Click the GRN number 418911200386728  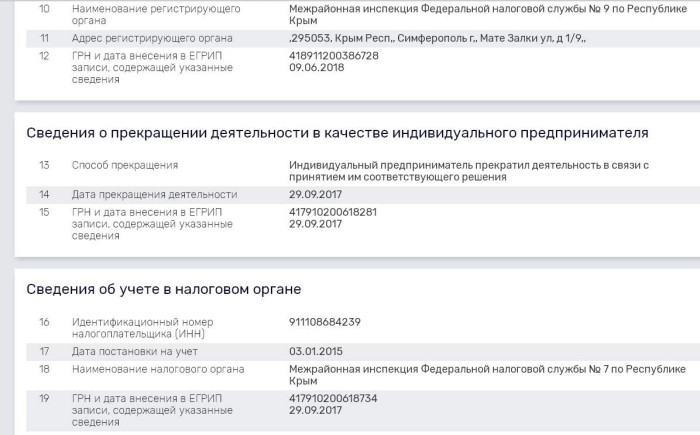(x=334, y=55)
